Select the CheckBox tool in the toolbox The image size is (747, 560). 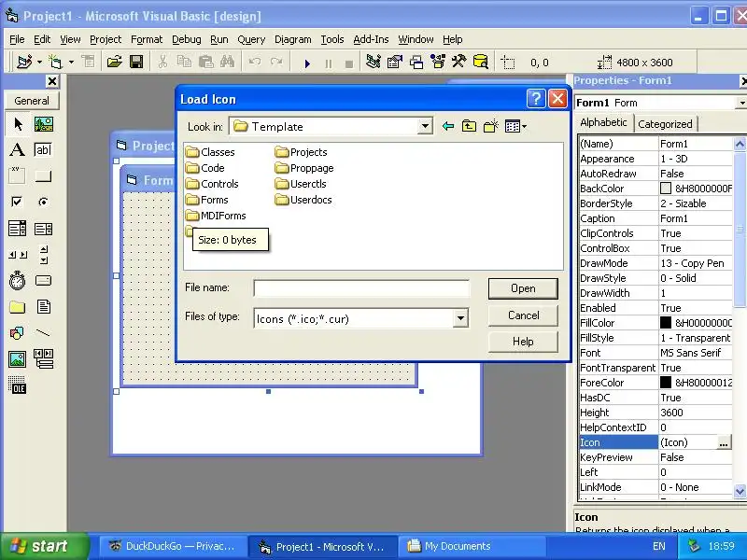coord(18,202)
